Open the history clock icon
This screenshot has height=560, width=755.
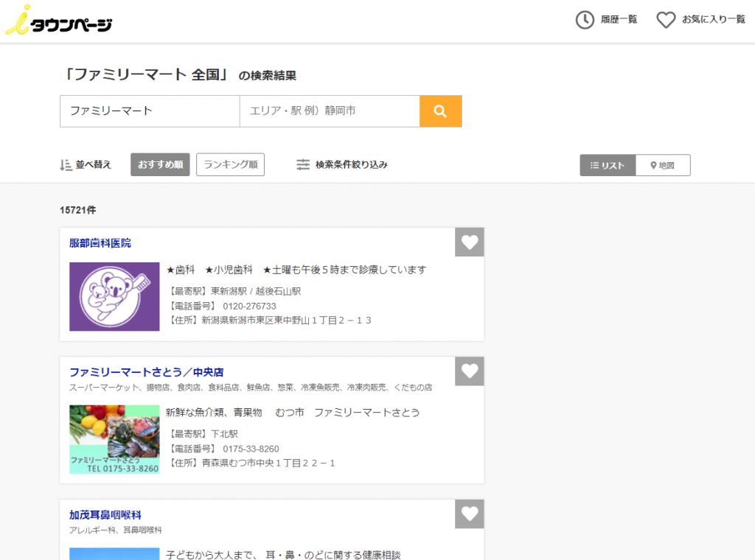pyautogui.click(x=585, y=20)
